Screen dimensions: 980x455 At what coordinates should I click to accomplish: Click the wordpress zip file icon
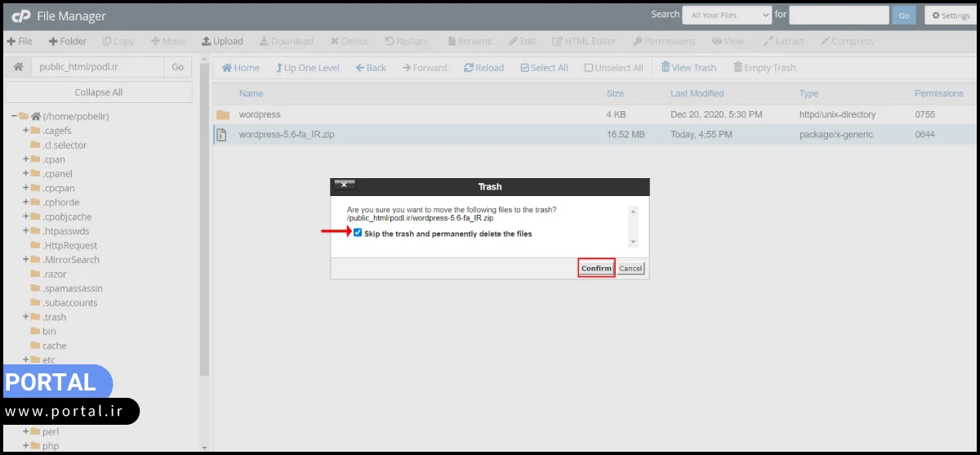click(x=221, y=135)
